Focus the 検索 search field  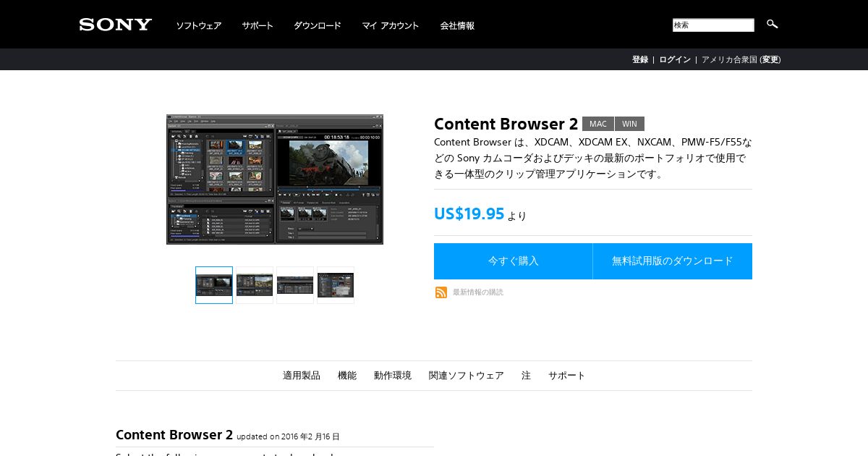pos(713,25)
